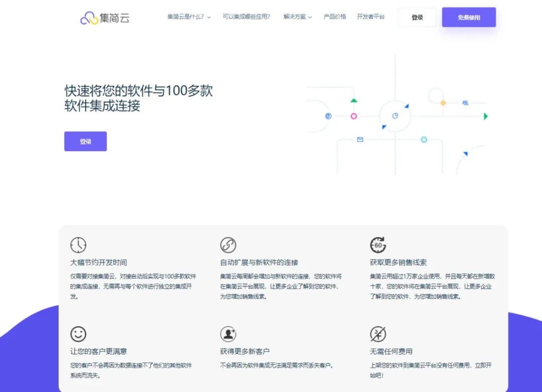The width and height of the screenshot is (542, 392).
Task: Open the 集简云是什么? menu
Action: pos(189,17)
